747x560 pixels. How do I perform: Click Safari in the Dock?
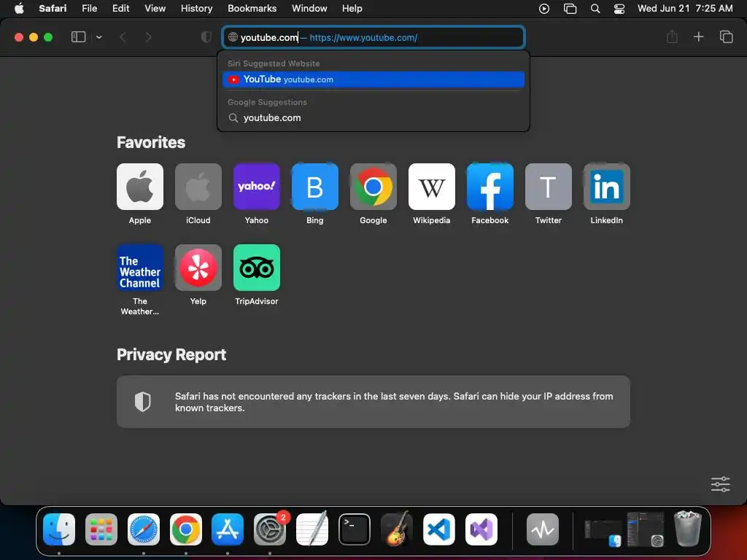coord(144,529)
